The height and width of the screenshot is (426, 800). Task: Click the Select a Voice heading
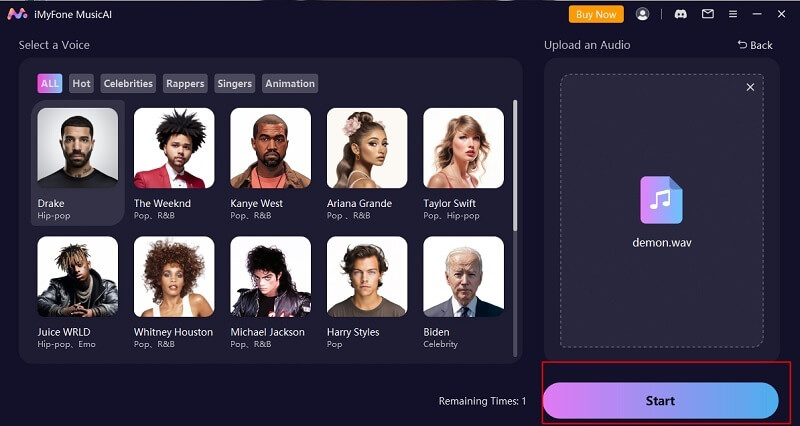click(54, 45)
